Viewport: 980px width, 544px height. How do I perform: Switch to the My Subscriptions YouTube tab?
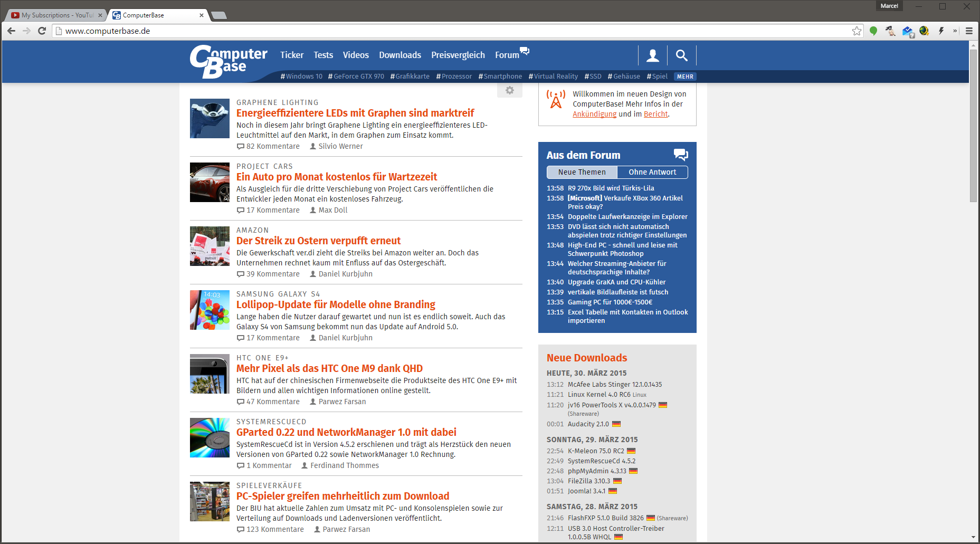(x=56, y=15)
